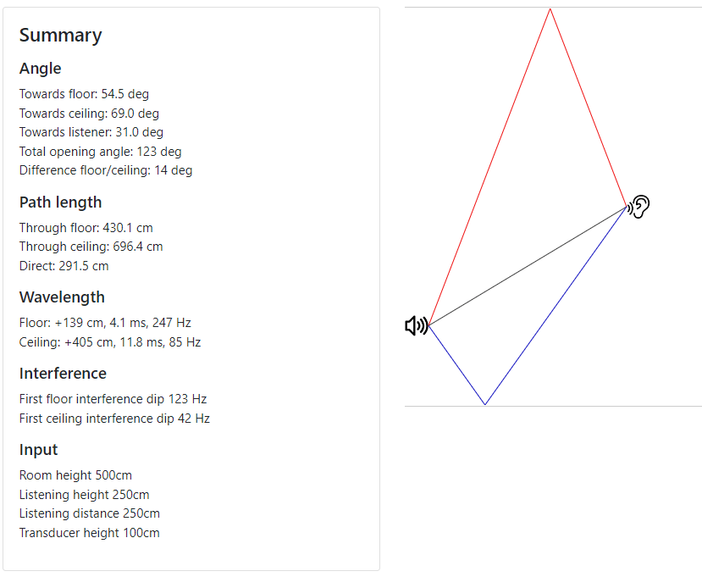The image size is (702, 588).
Task: Click the First floor interference dip 123 Hz line
Action: click(x=113, y=399)
